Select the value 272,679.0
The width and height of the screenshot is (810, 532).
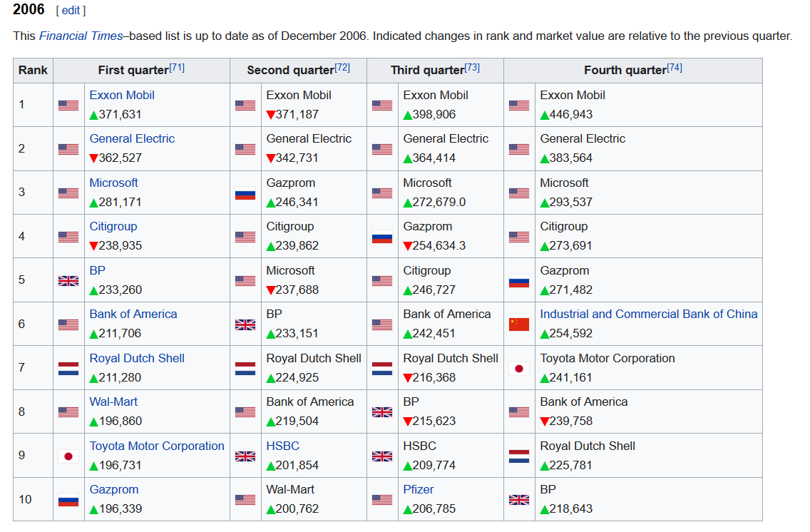[x=439, y=203]
